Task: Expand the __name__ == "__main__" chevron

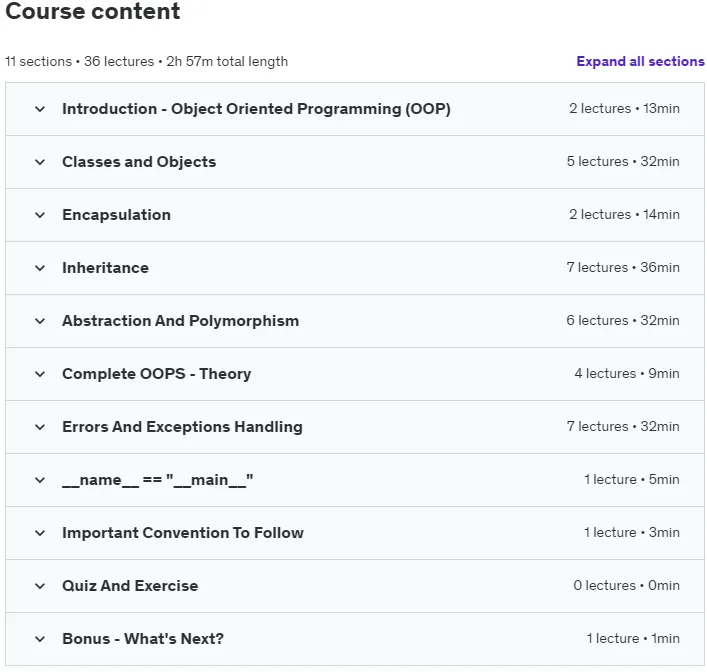Action: pyautogui.click(x=40, y=480)
